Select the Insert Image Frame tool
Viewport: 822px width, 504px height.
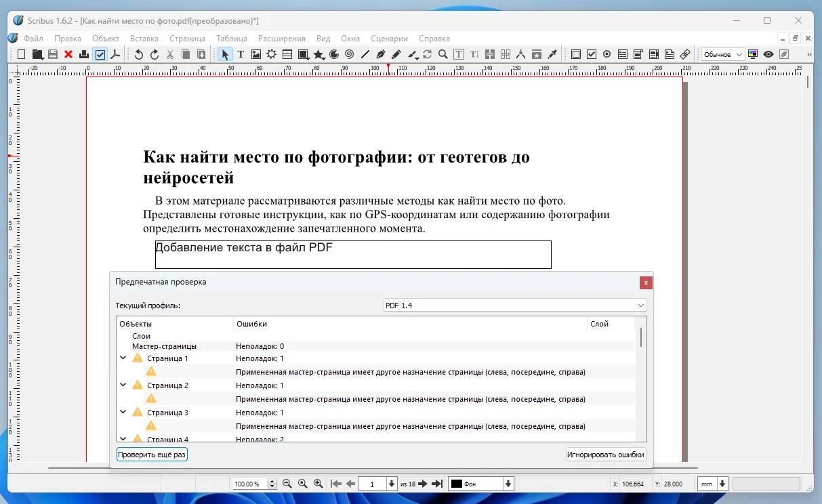click(x=257, y=54)
